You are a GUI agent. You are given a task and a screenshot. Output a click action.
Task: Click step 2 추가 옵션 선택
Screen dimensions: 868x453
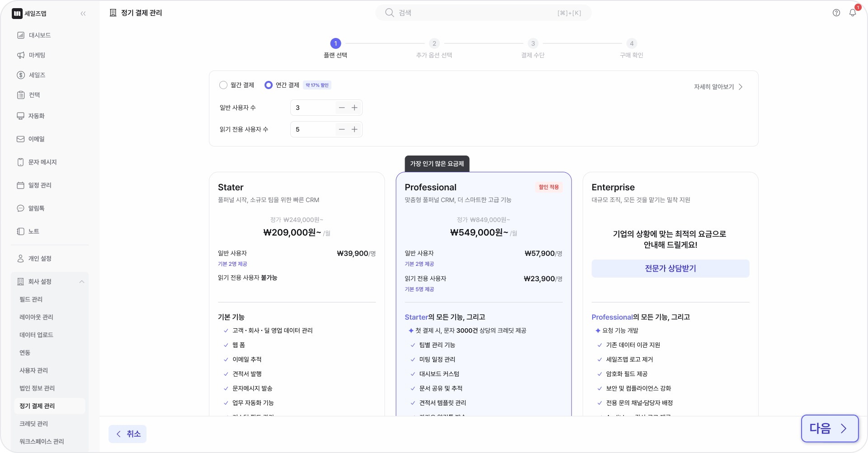[x=434, y=44]
